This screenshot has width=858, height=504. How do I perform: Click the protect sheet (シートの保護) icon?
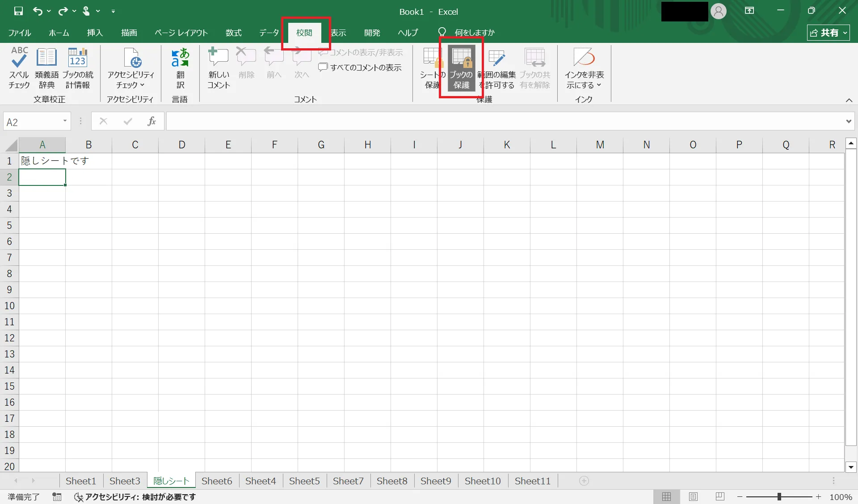(431, 67)
